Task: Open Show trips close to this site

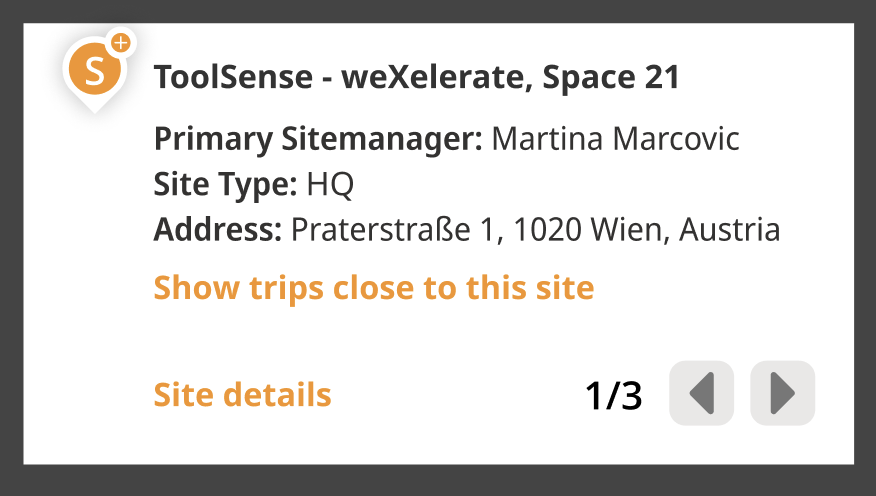Action: (x=373, y=288)
